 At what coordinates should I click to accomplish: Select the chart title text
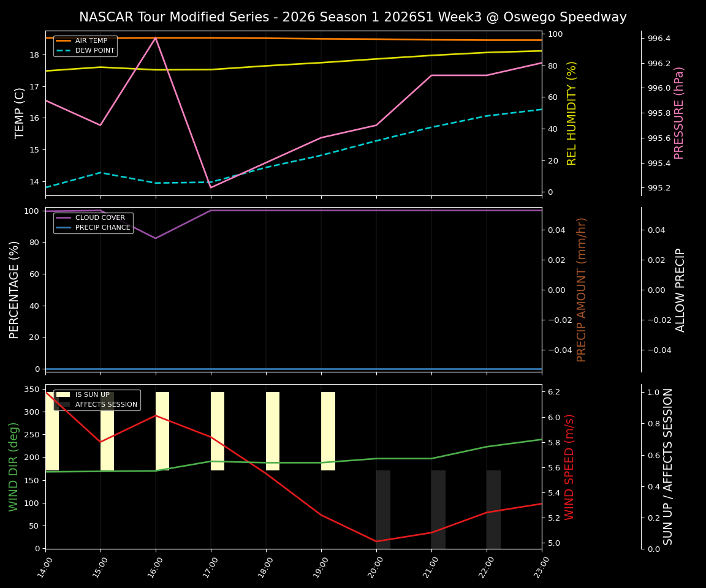352,17
